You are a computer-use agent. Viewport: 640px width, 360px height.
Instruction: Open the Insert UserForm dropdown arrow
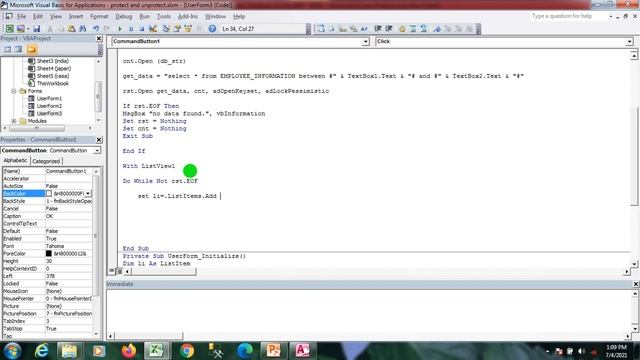coord(28,29)
